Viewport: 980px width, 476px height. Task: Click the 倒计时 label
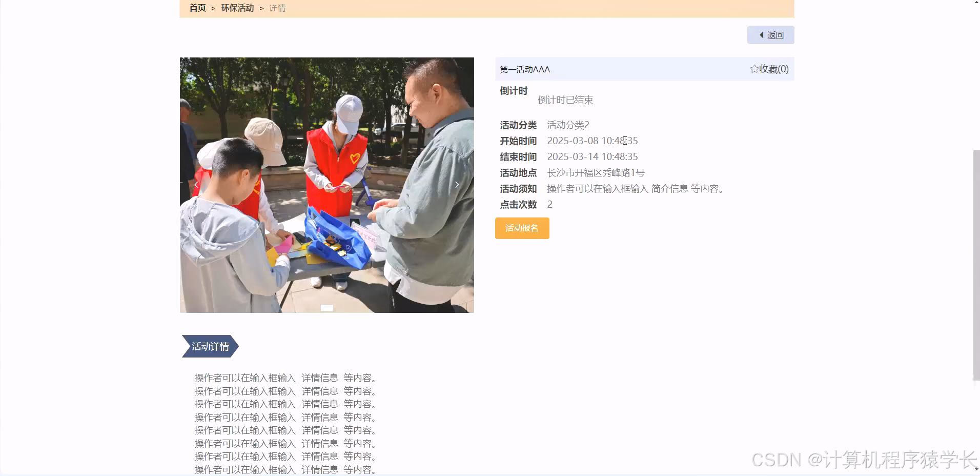[x=514, y=91]
